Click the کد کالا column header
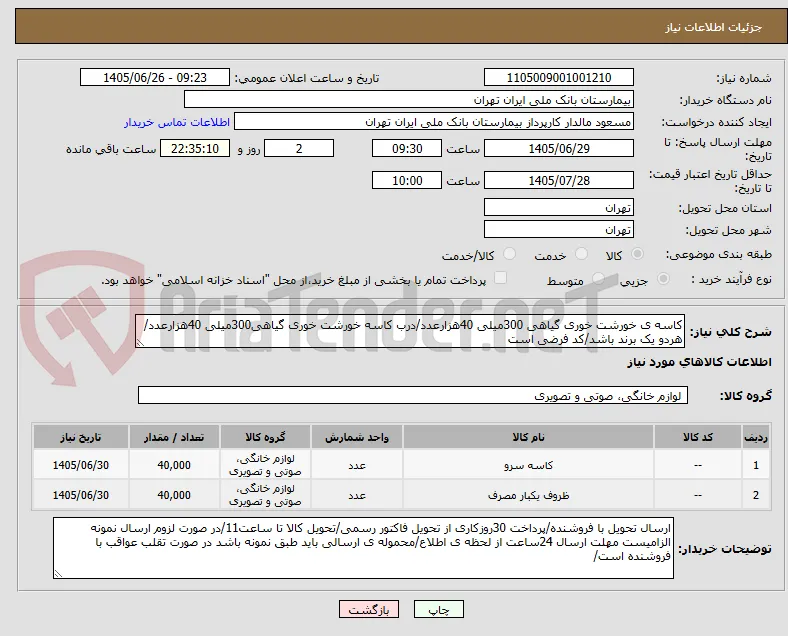 pyautogui.click(x=698, y=437)
